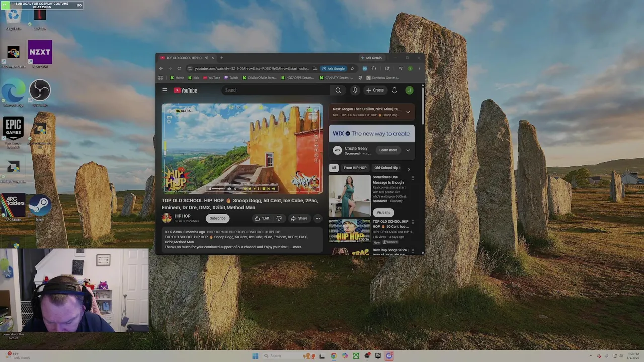This screenshot has height=362, width=644.
Task: Select the Old-School Hip Hop chip
Action: click(386, 168)
